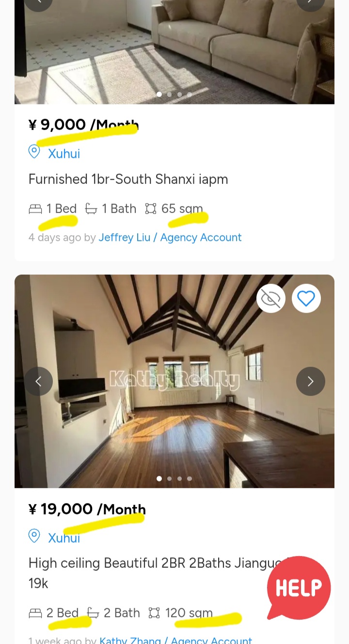Image resolution: width=349 pixels, height=644 pixels.
Task: Click the bed icon beside "1 Bed"
Action: [x=35, y=209]
